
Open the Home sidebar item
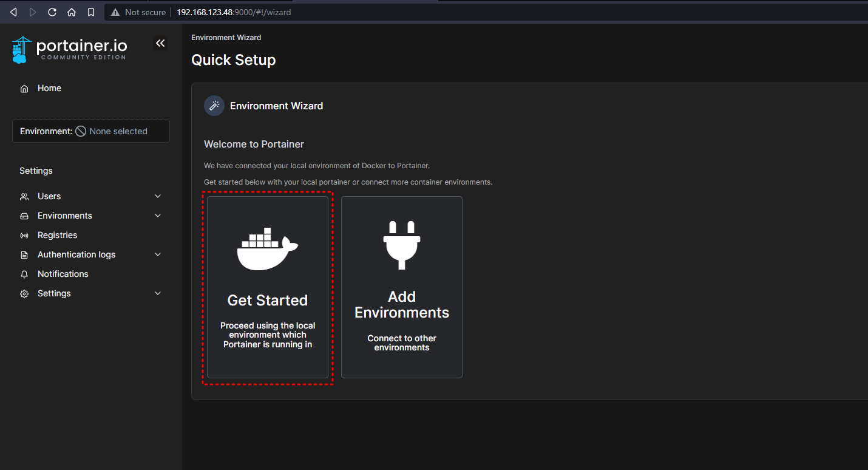click(x=91, y=88)
